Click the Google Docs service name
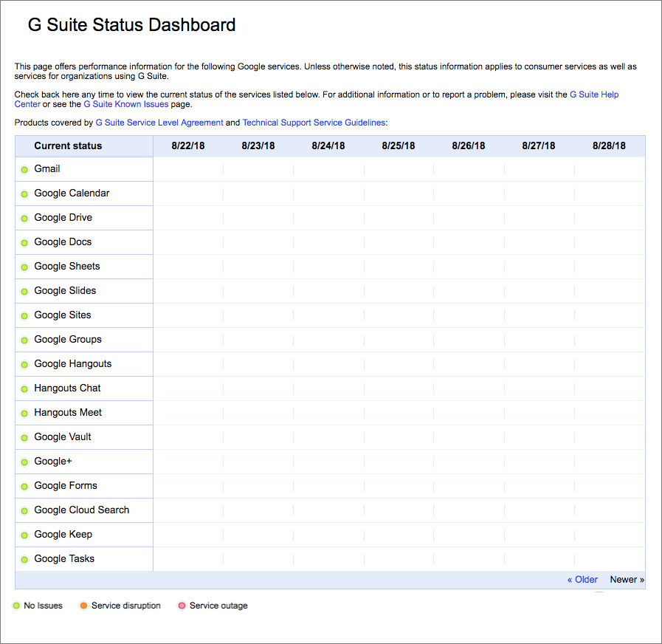The height and width of the screenshot is (644, 662). (63, 242)
